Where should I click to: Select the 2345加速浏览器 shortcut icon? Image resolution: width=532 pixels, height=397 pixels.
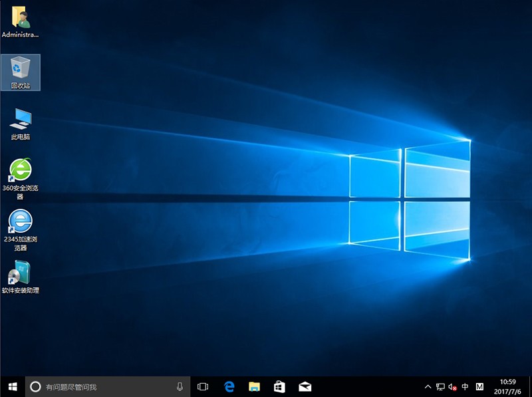click(x=21, y=230)
